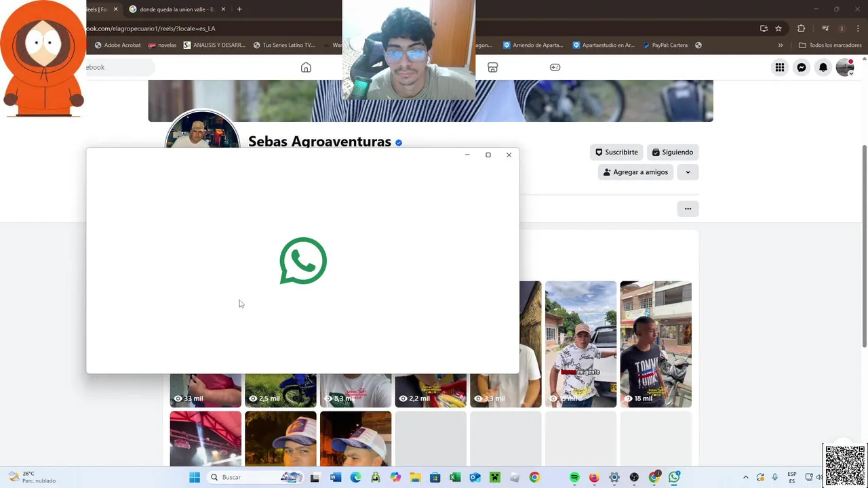The image size is (868, 488).
Task: Close the 'donde queda la union valle' tab
Action: click(x=223, y=9)
